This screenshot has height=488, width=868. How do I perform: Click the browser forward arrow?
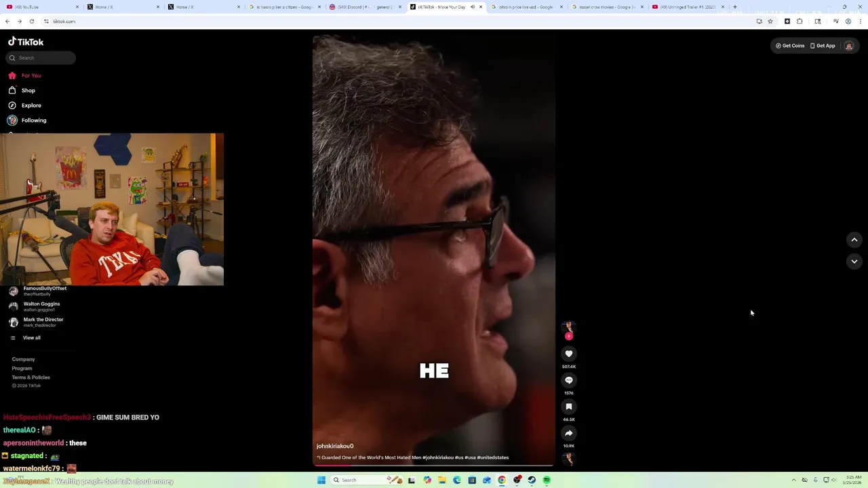click(x=20, y=21)
